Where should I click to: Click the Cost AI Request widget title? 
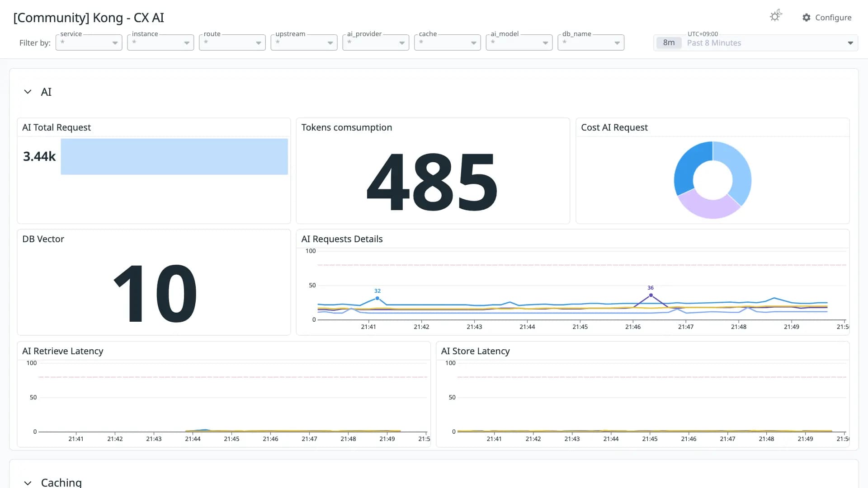[x=614, y=127]
